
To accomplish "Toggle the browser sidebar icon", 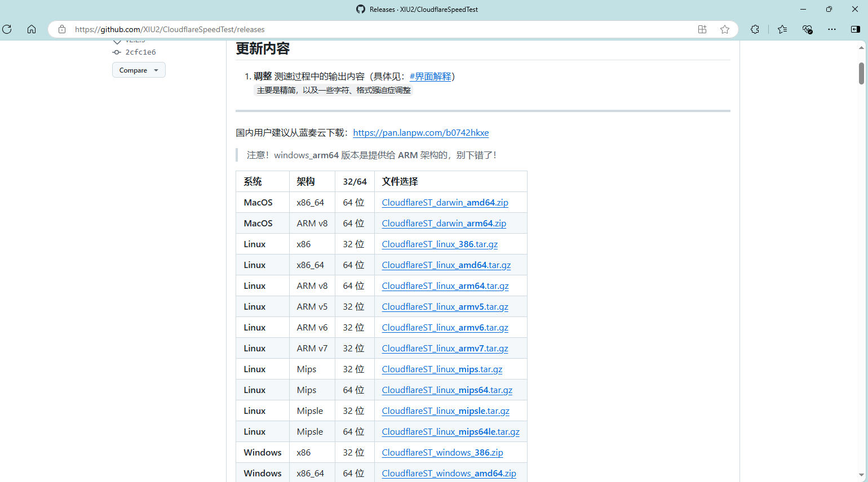I will (x=856, y=29).
